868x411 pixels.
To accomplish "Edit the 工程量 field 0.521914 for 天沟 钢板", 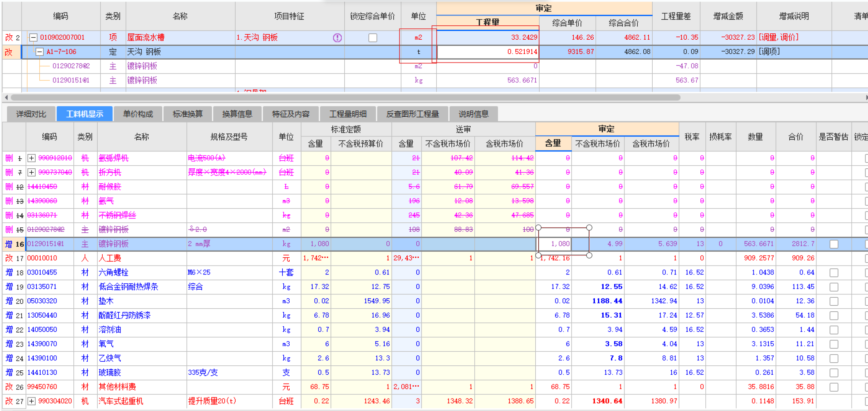I will (488, 52).
